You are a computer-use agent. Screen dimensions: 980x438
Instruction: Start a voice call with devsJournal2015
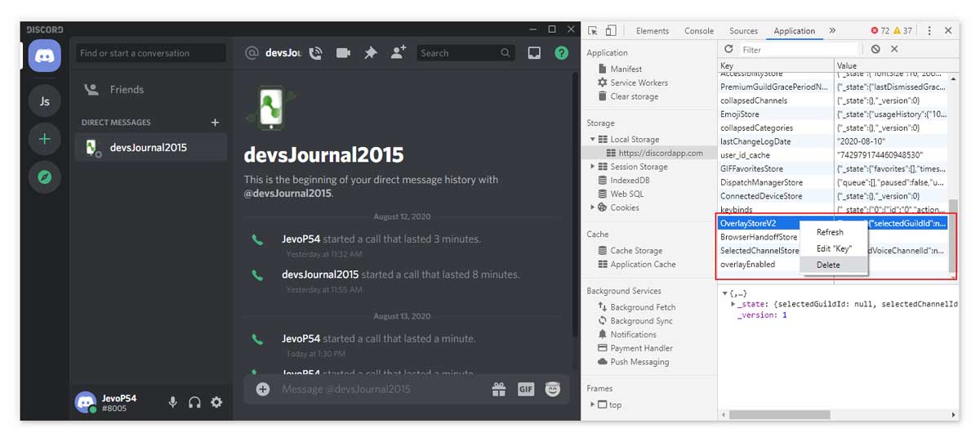point(316,53)
